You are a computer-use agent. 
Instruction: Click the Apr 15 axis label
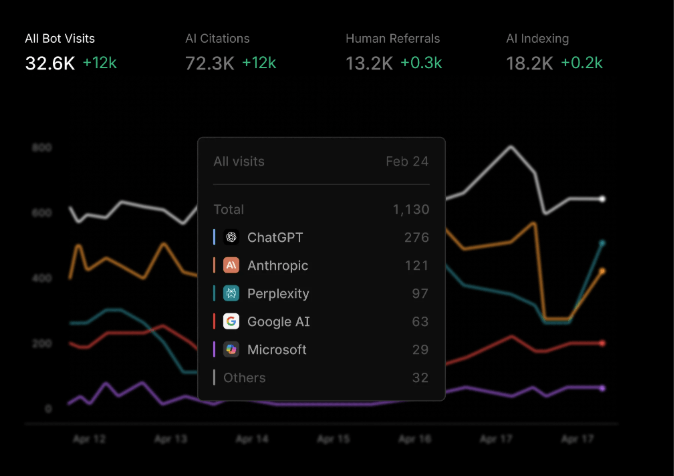(x=333, y=439)
